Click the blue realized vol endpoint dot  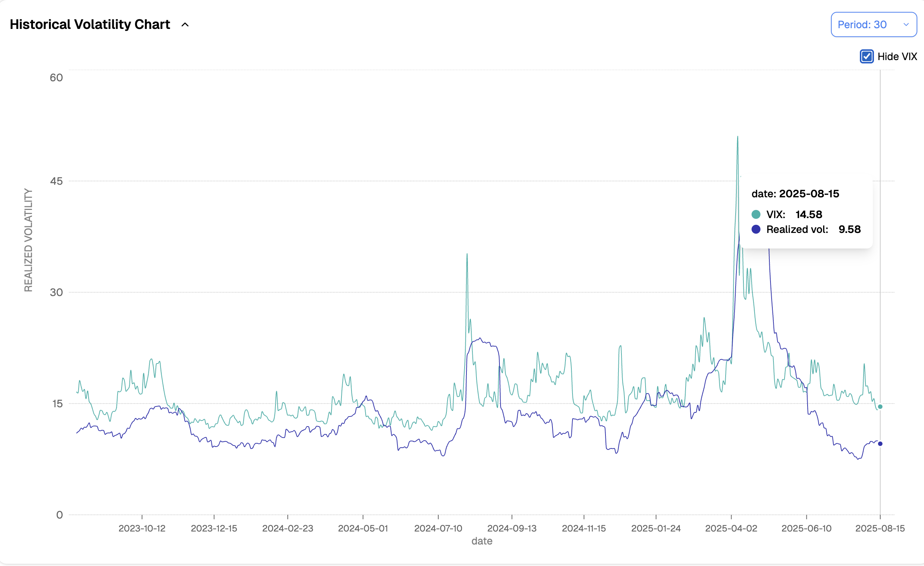click(x=880, y=444)
